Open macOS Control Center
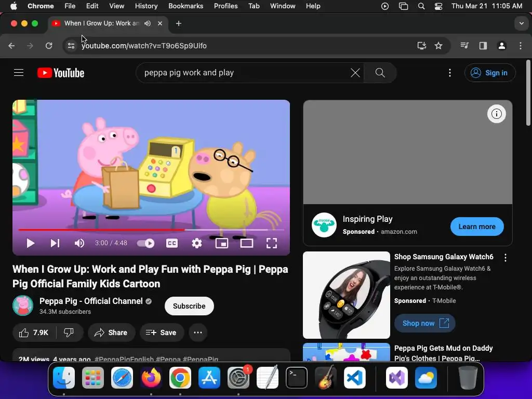 point(438,6)
